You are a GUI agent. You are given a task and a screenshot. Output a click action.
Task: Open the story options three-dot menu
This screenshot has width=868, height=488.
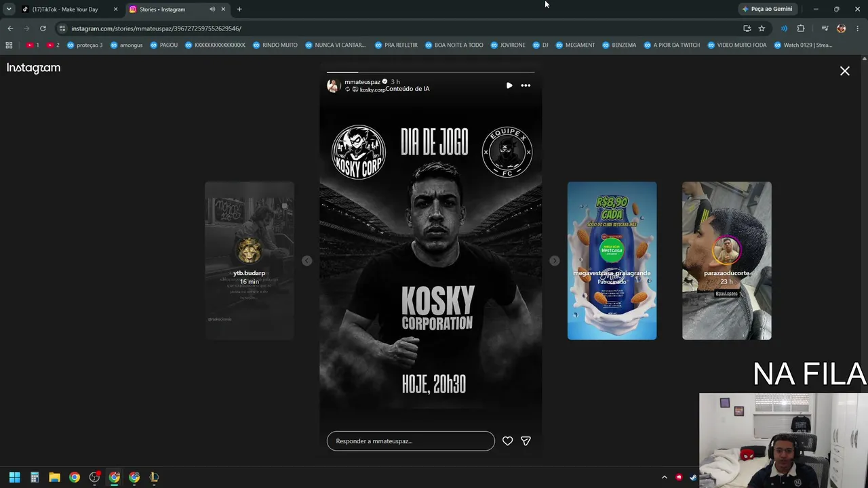coord(526,85)
